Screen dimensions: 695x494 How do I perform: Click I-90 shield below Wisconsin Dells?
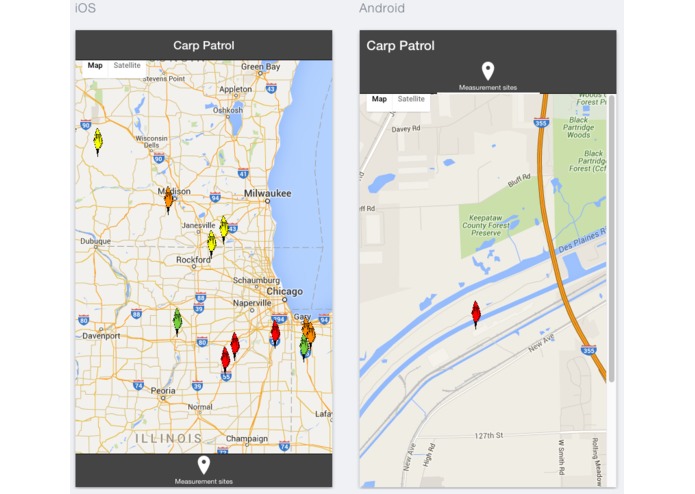pos(159,157)
